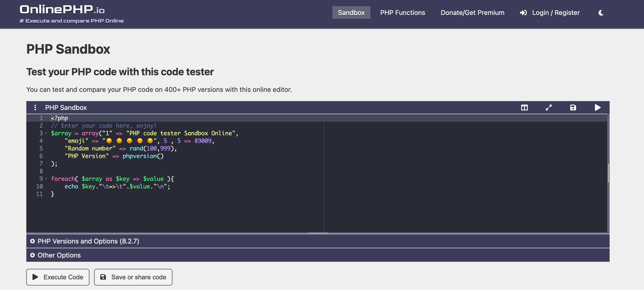
Task: Open the editor kebab menu (three dots)
Action: click(x=35, y=107)
